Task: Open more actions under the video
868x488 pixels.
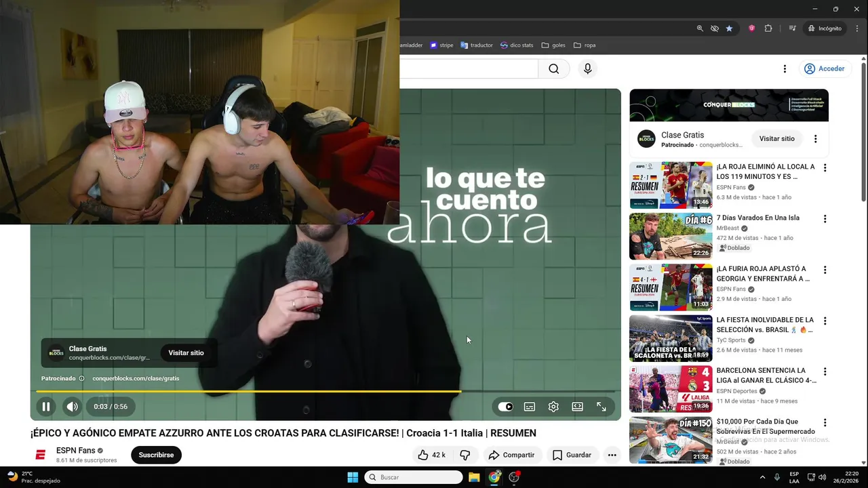Action: click(612, 455)
